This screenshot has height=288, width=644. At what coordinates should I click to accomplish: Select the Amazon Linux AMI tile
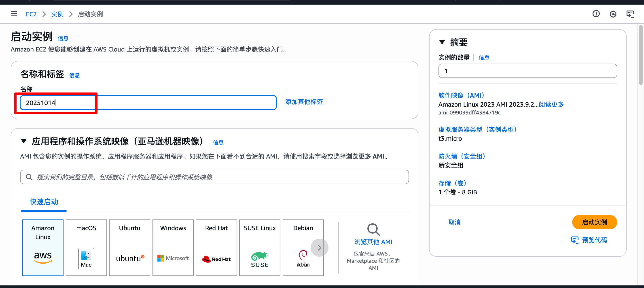click(x=43, y=247)
